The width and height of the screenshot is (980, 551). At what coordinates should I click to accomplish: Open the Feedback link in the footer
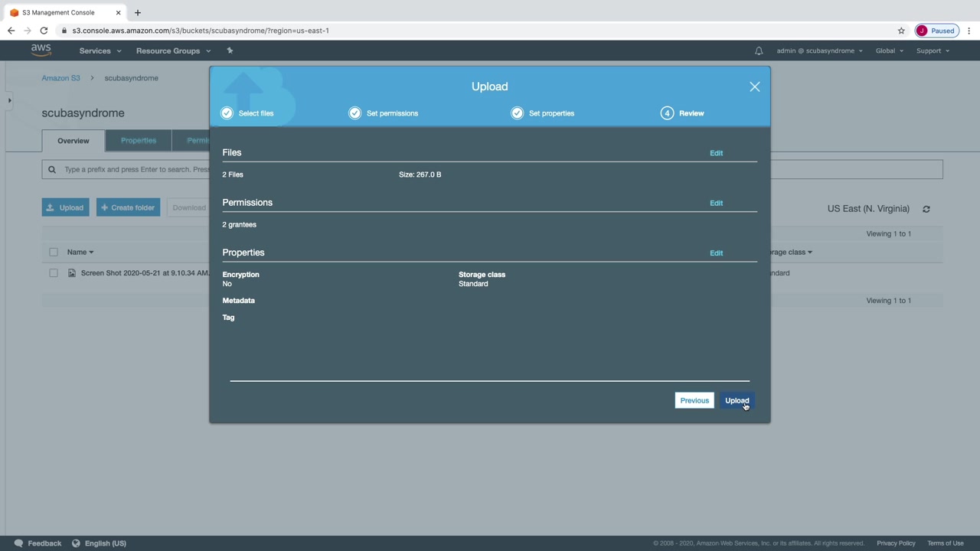44,543
